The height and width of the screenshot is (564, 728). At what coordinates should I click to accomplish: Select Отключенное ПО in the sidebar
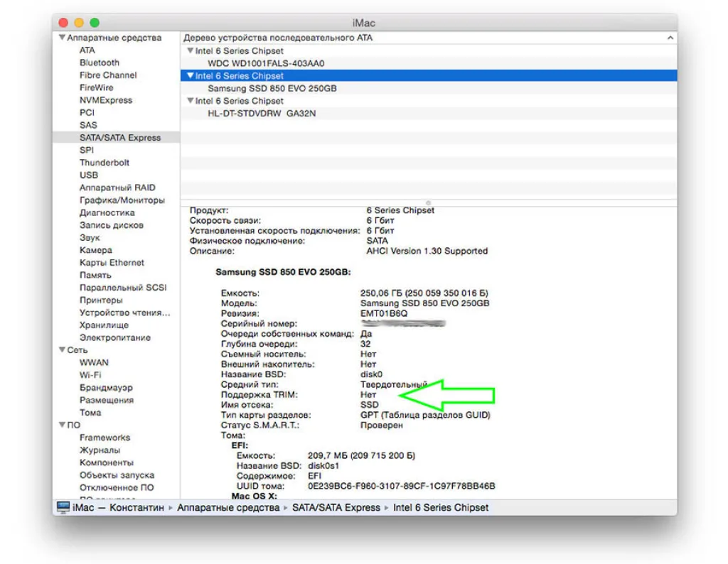pyautogui.click(x=117, y=488)
